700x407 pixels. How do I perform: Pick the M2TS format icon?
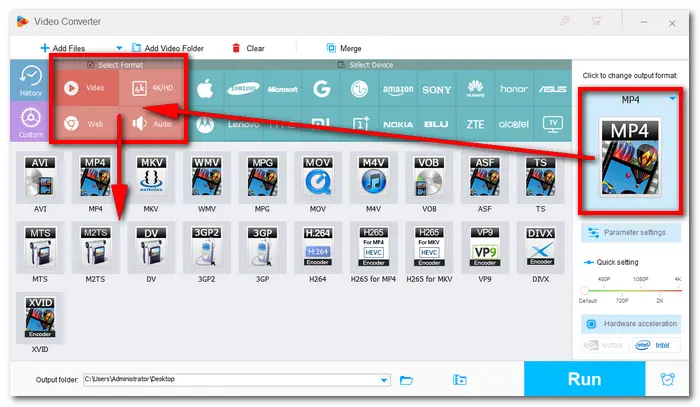(95, 248)
